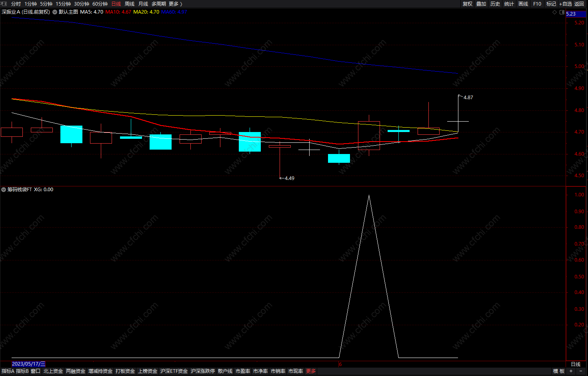588x376 pixels.
Task: Expand the 更多 periods menu
Action: pos(175,4)
